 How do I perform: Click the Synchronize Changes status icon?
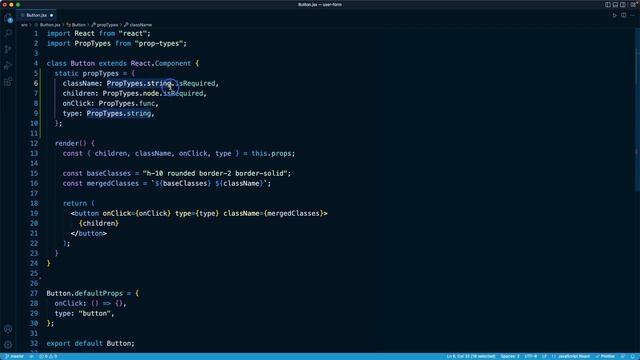(31, 356)
